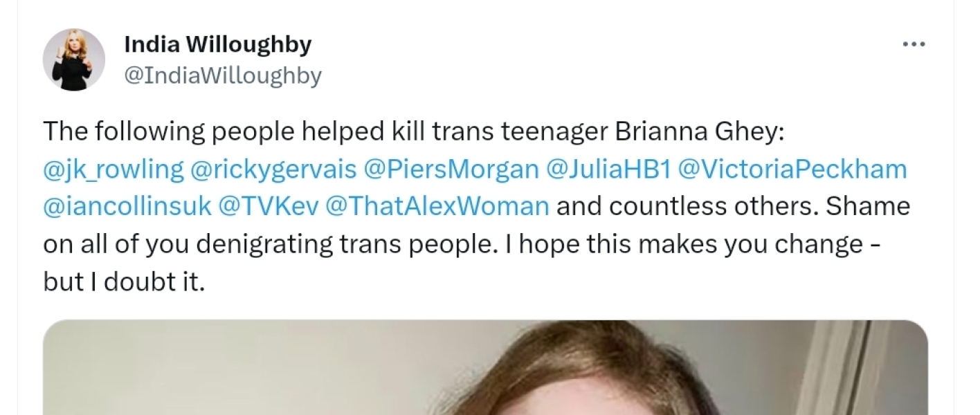980x415 pixels.
Task: Click the closing text "but I doubt it."
Action: pos(124,282)
